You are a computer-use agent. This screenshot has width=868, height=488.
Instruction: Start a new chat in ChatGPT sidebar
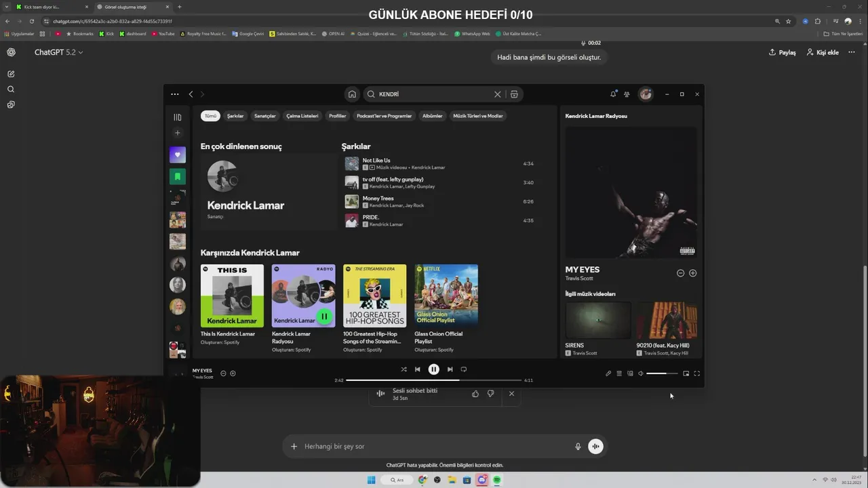pyautogui.click(x=11, y=74)
